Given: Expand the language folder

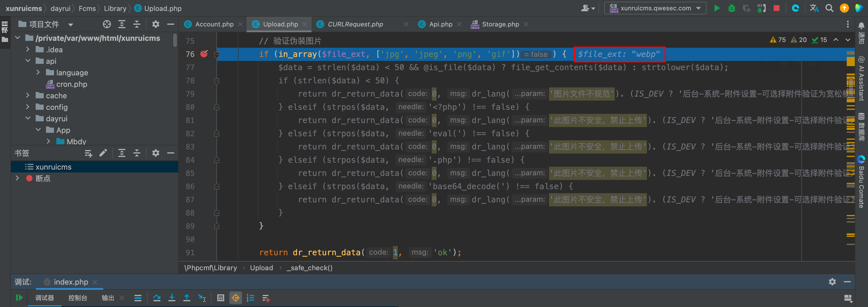Looking at the screenshot, I should (x=38, y=72).
